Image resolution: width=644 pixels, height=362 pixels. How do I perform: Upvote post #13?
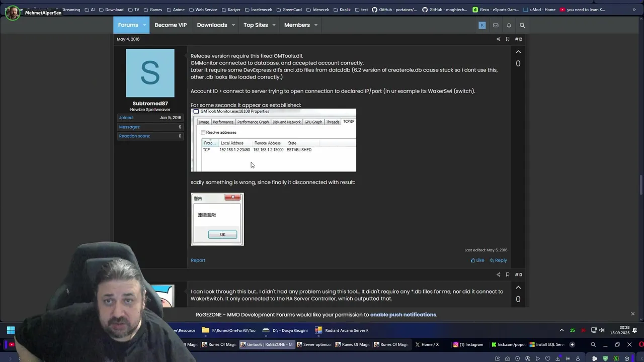[x=518, y=288]
